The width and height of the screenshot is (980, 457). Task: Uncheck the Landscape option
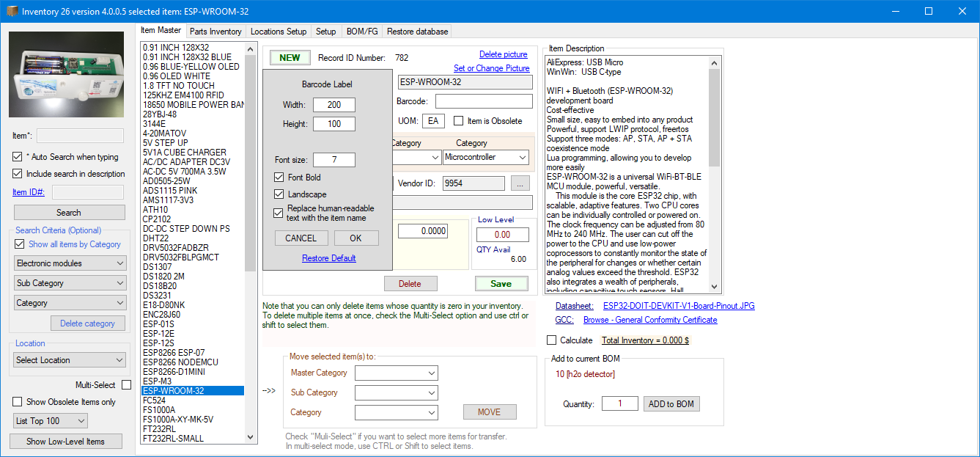279,194
